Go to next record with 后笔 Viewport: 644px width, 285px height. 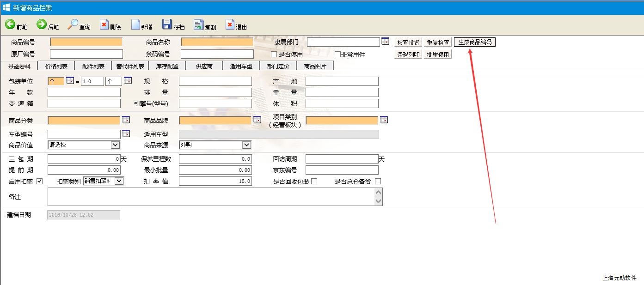42,24
